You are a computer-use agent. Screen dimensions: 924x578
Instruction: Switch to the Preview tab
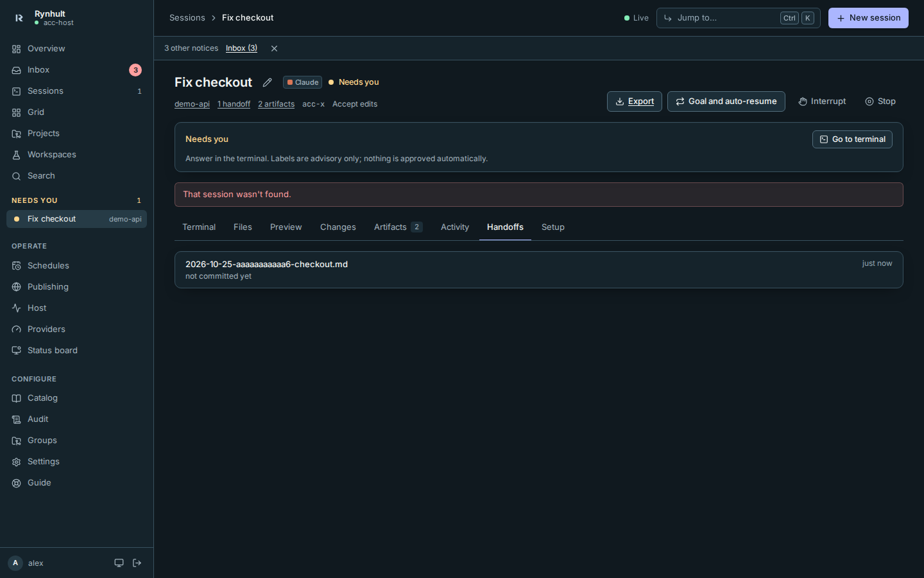coord(286,227)
